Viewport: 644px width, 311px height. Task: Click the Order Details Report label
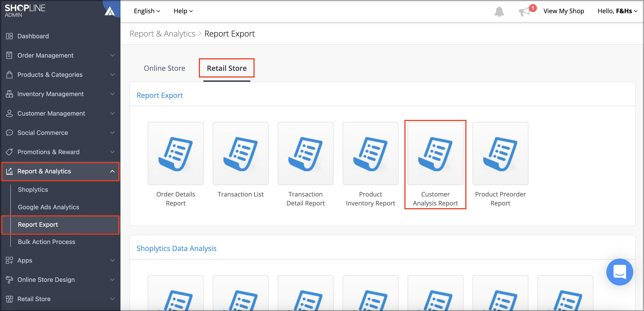pyautogui.click(x=176, y=199)
